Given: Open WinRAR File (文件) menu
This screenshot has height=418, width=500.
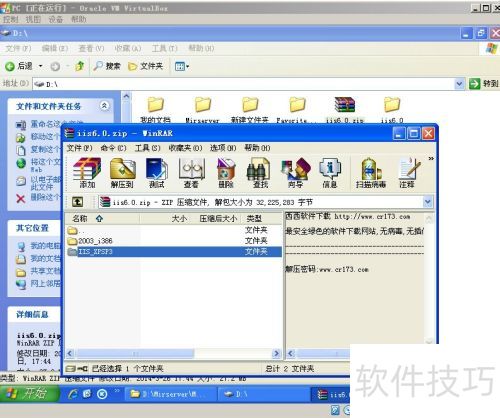Looking at the screenshot, I should [79, 148].
